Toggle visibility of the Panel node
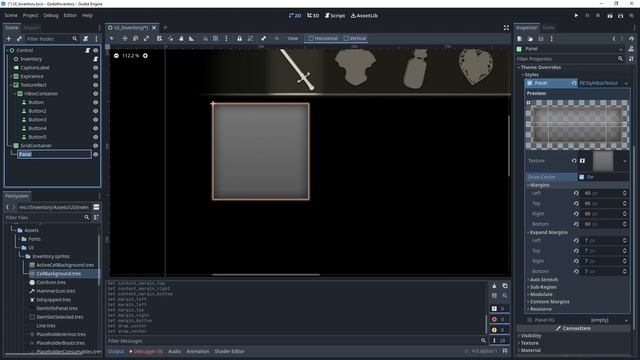Viewport: 640px width, 360px height. (96, 154)
